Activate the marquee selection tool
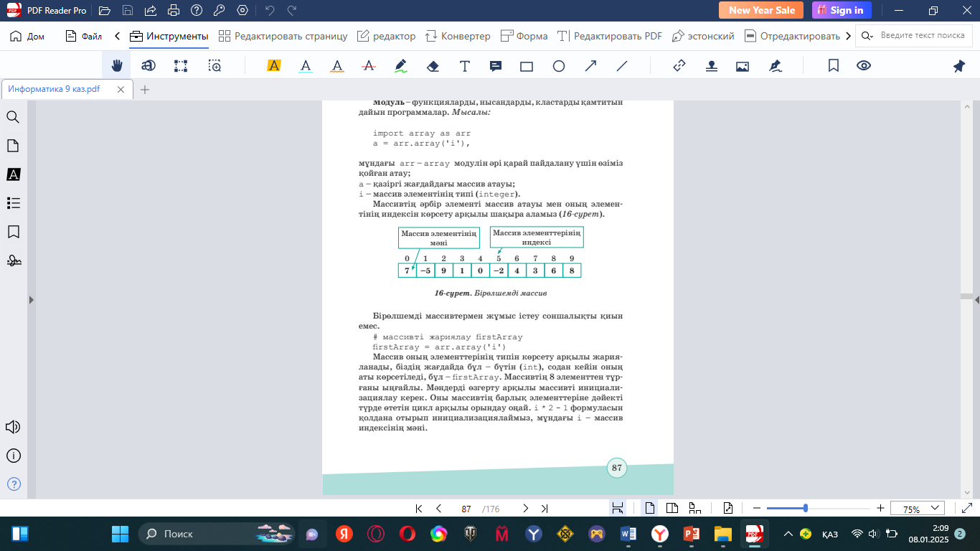980x551 pixels. 181,66
